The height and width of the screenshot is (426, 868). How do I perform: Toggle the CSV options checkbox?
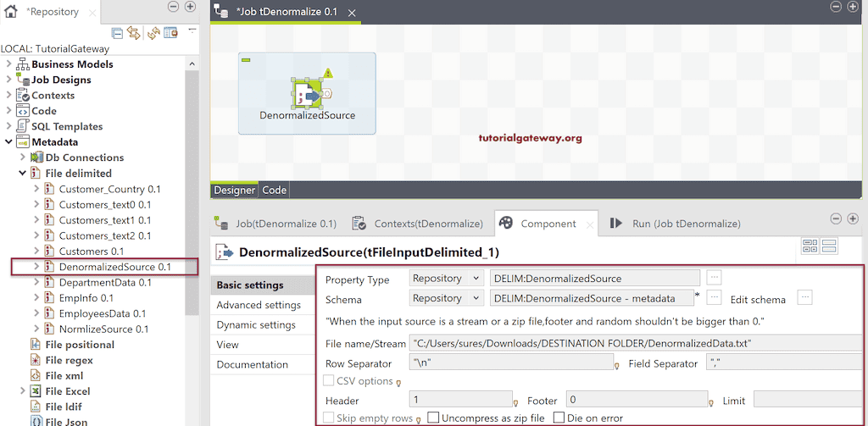[328, 380]
